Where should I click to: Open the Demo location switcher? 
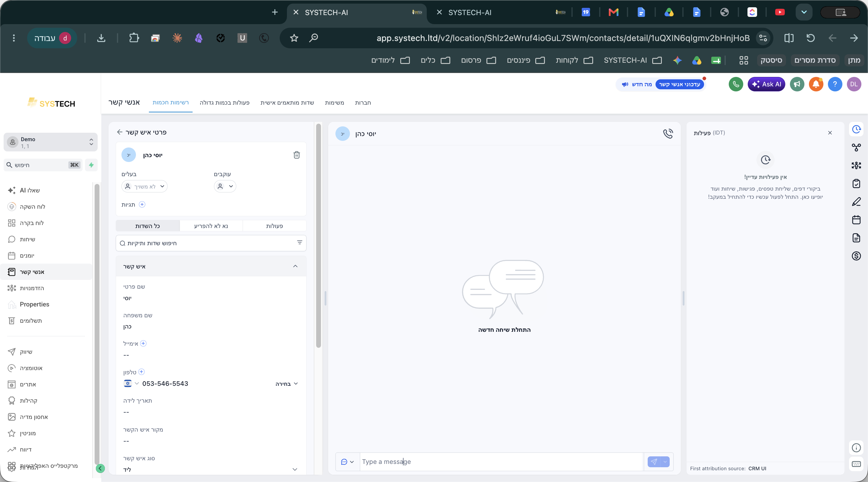[x=51, y=142]
